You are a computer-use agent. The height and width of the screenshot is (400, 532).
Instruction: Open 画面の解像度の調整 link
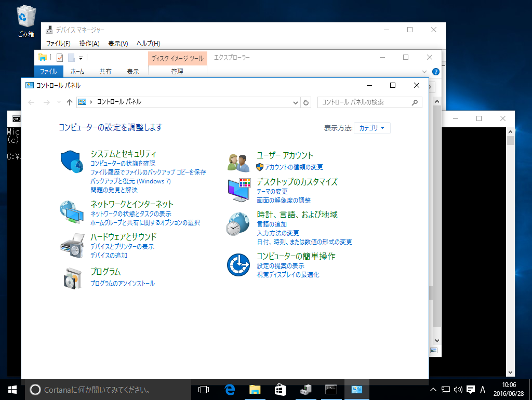[x=284, y=201]
